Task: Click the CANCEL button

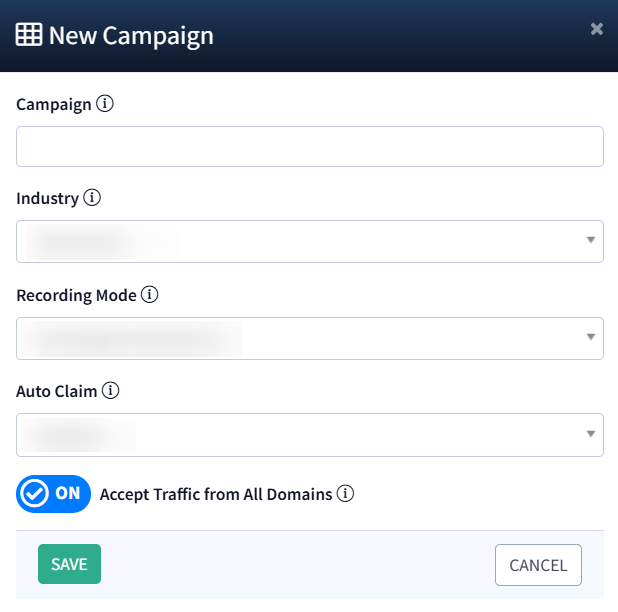Action: pos(538,565)
